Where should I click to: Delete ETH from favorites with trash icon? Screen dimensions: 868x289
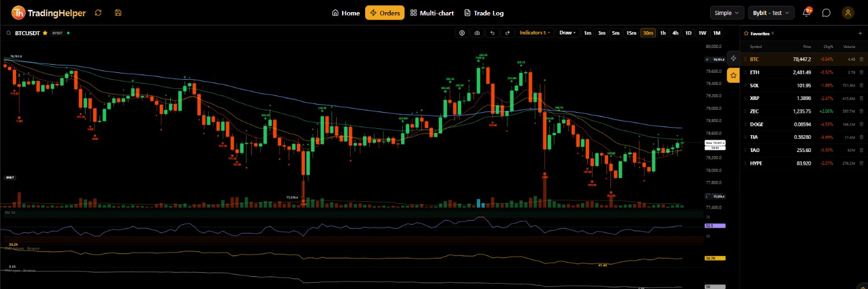[861, 72]
